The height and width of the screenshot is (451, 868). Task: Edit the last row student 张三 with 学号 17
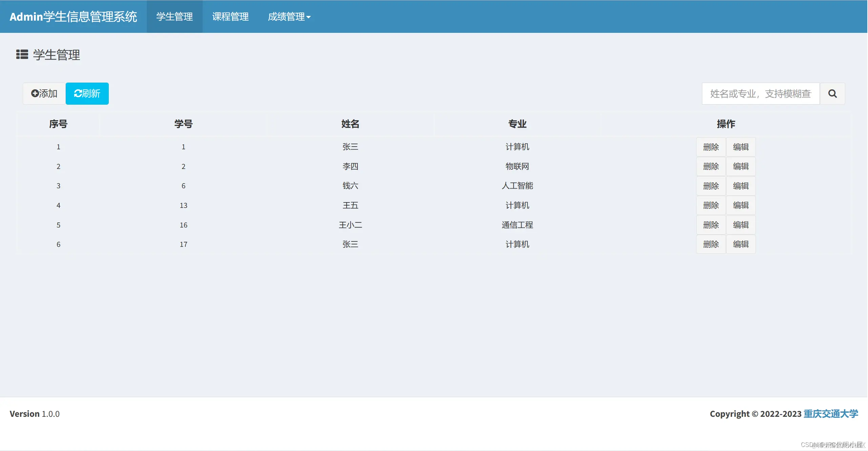pos(741,244)
